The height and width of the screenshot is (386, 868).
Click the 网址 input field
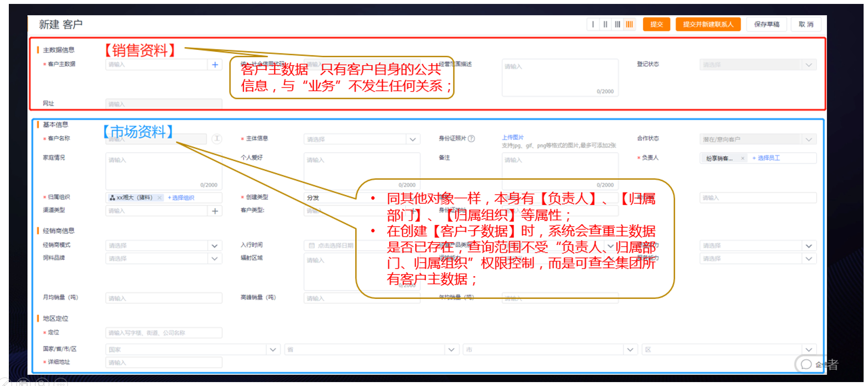tap(164, 104)
